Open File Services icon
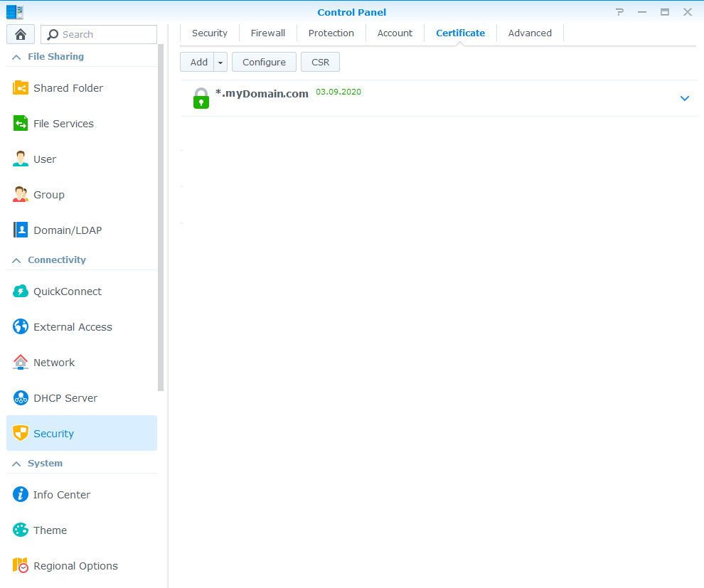Viewport: 704px width, 588px height. click(21, 124)
